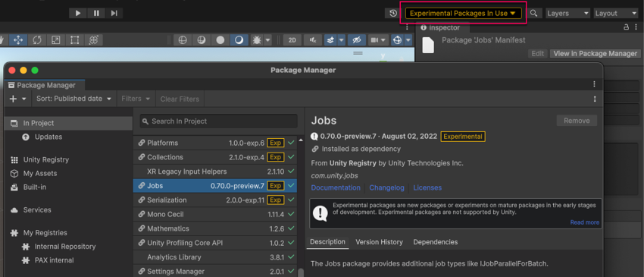Image resolution: width=644 pixels, height=277 pixels.
Task: Open the Layers dropdown
Action: (x=568, y=13)
